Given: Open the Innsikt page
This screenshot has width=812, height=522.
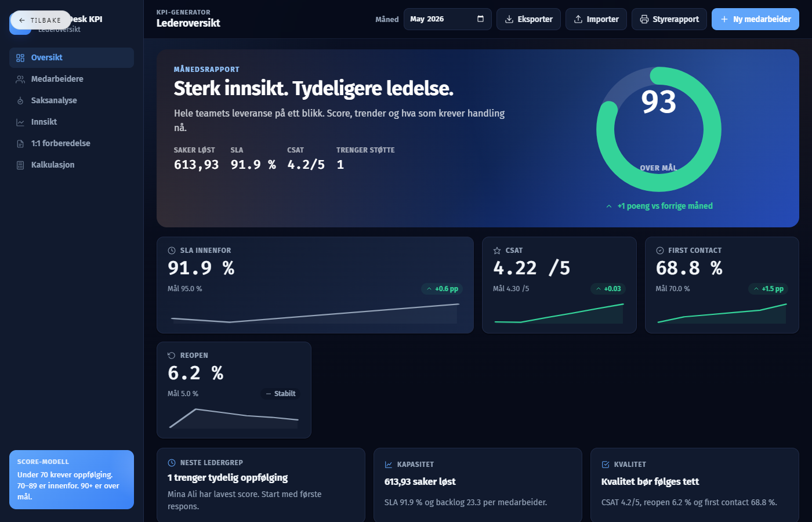Looking at the screenshot, I should [x=71, y=122].
